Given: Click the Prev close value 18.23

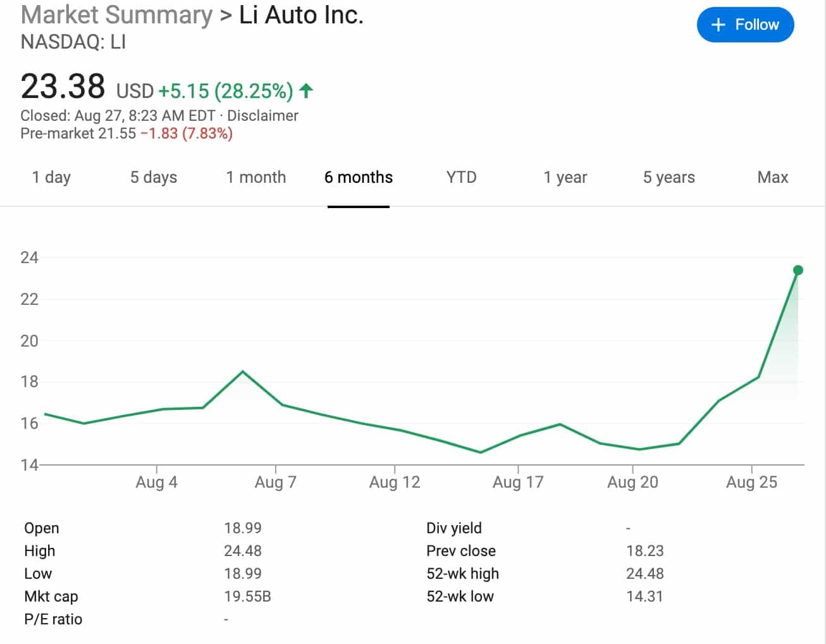Looking at the screenshot, I should pos(644,550).
